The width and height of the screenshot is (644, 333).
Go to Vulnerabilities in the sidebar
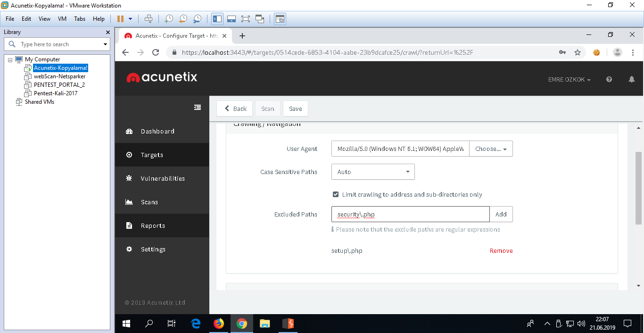pyautogui.click(x=162, y=178)
